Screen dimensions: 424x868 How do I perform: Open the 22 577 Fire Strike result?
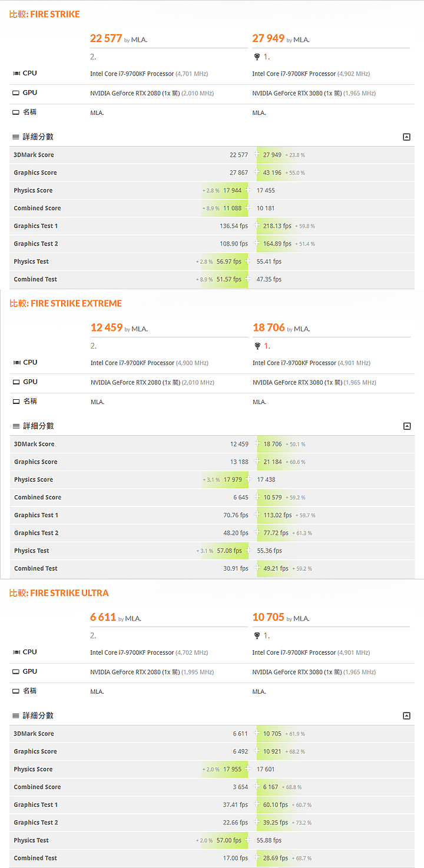coord(106,38)
